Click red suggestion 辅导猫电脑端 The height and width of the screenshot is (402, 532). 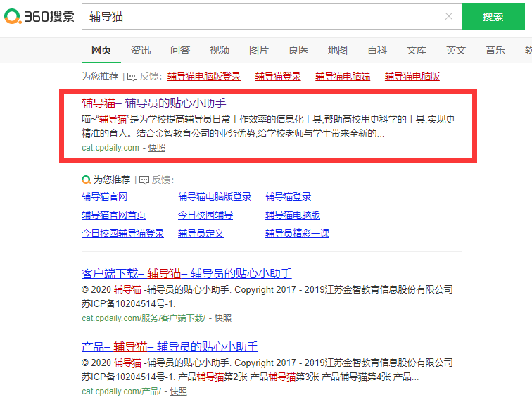coord(343,77)
